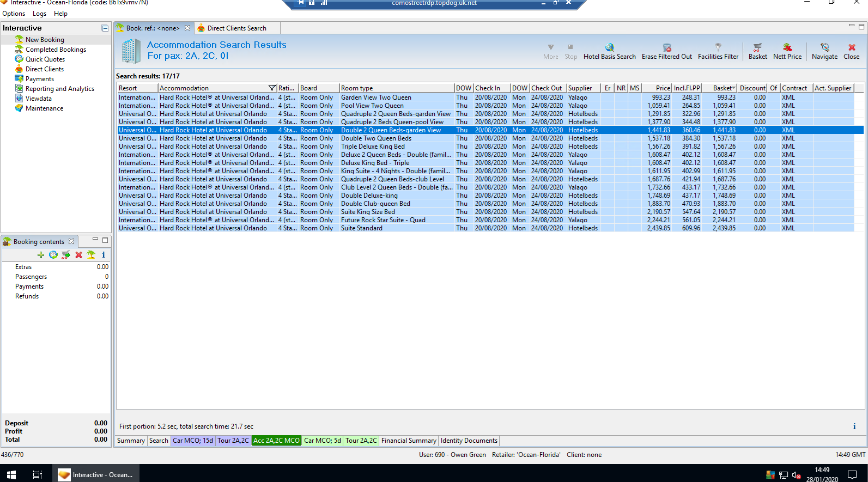
Task: Switch to Direct Clients Search tab
Action: [x=237, y=28]
